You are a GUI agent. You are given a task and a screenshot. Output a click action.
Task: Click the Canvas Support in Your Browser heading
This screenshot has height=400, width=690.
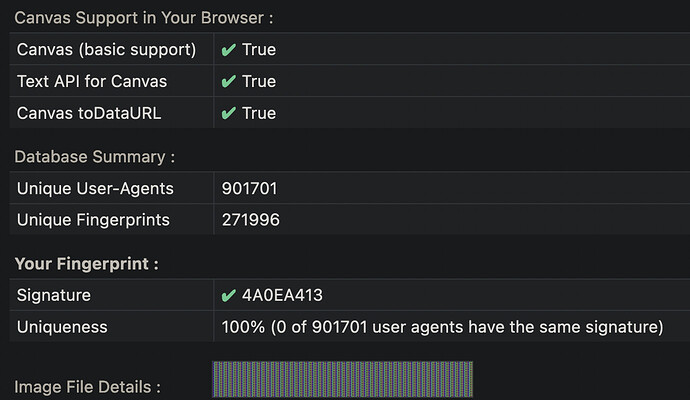[144, 18]
